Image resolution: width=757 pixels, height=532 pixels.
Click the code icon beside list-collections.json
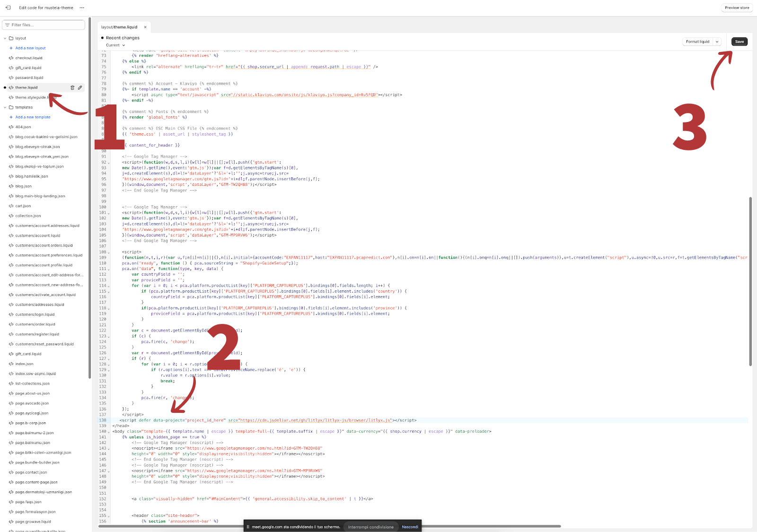11,384
